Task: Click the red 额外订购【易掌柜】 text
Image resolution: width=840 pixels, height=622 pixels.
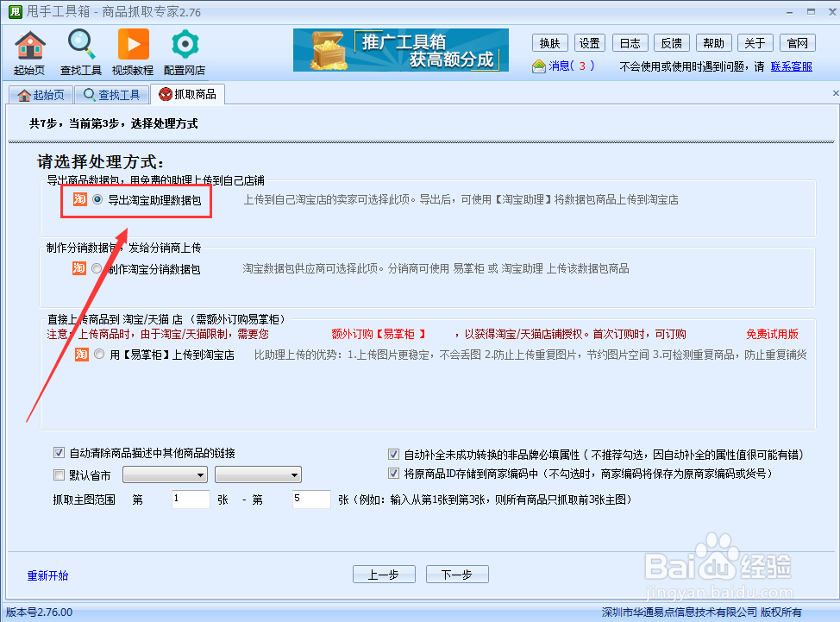Action: 378,335
